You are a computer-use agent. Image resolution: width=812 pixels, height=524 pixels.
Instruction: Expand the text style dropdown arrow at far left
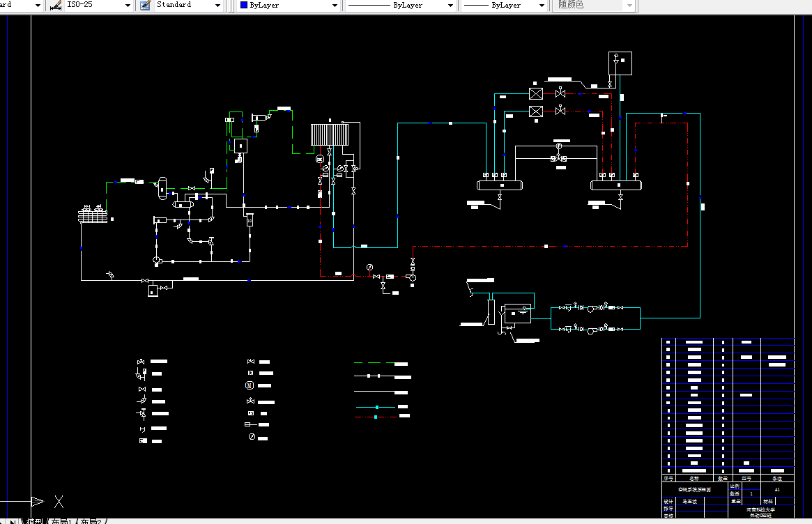(x=38, y=5)
